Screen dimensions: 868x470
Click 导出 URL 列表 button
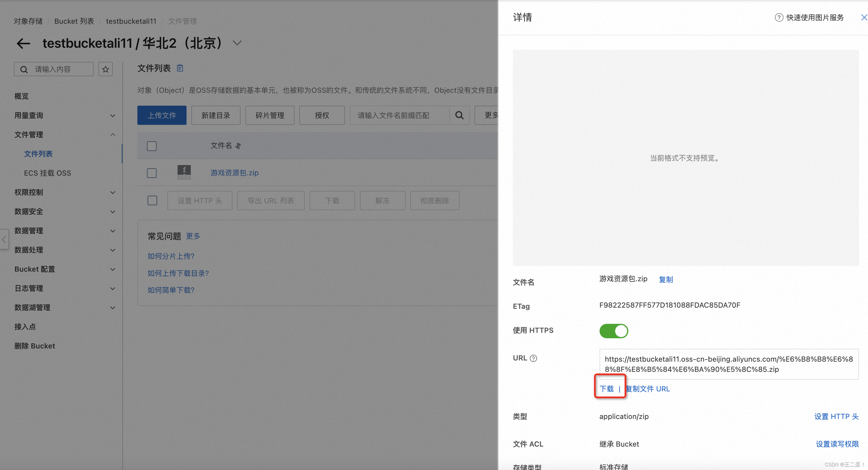pos(271,200)
